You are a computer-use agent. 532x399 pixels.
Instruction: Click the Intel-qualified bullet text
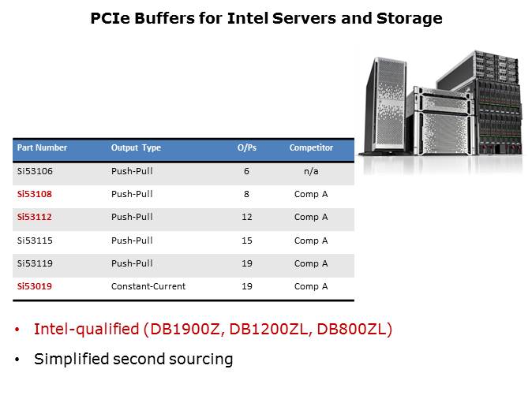(212, 330)
